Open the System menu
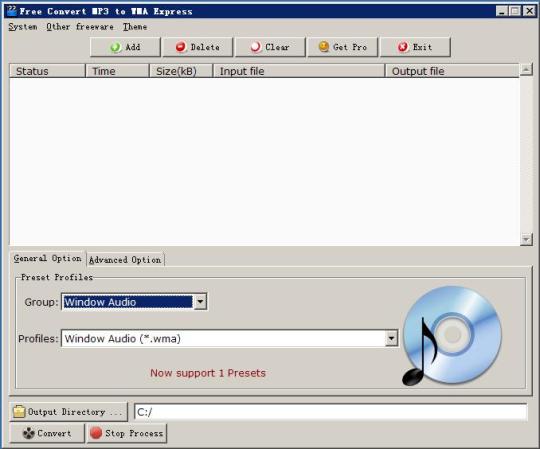The width and height of the screenshot is (540, 449). 23,27
